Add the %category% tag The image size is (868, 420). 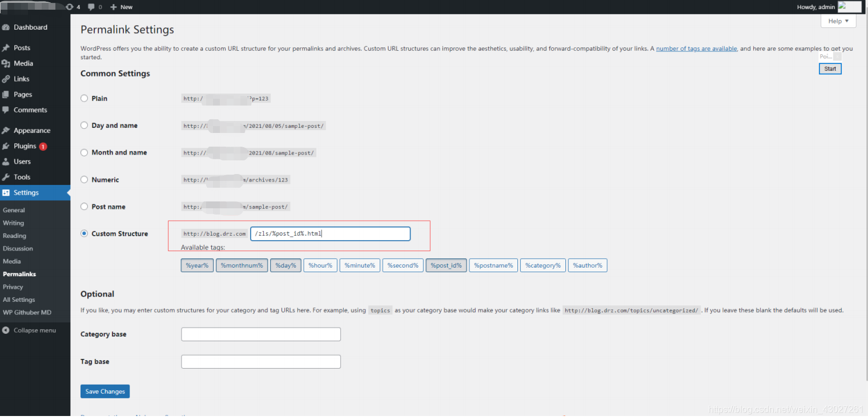pos(543,265)
